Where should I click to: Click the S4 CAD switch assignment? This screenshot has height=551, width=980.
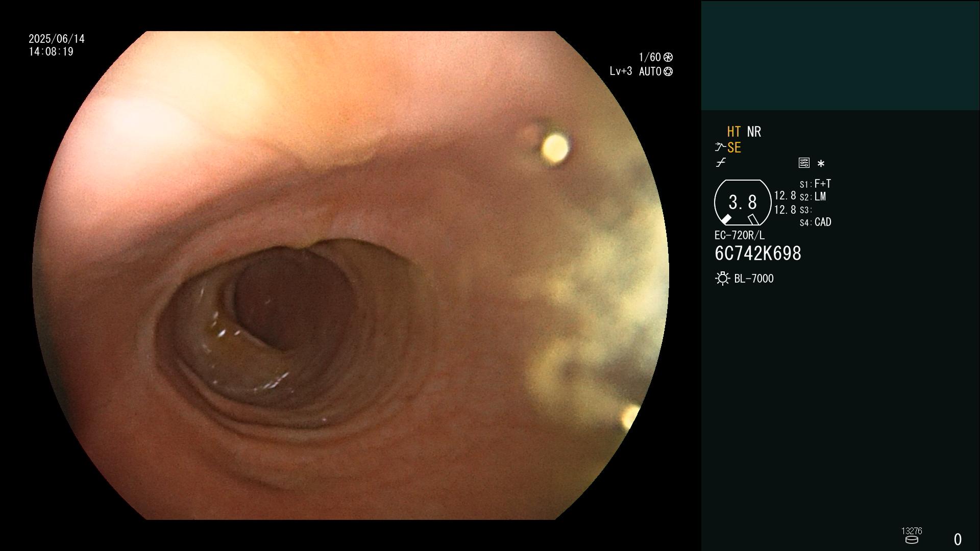(x=815, y=222)
